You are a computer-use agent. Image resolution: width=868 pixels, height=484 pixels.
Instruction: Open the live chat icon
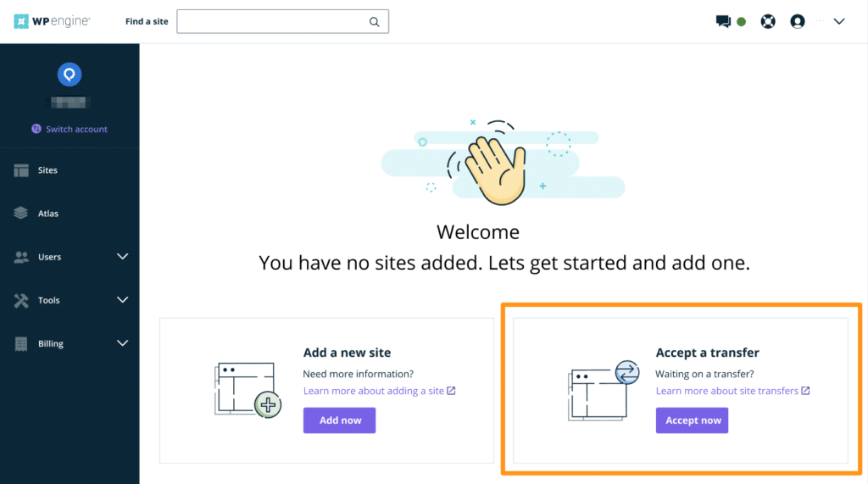coord(723,22)
